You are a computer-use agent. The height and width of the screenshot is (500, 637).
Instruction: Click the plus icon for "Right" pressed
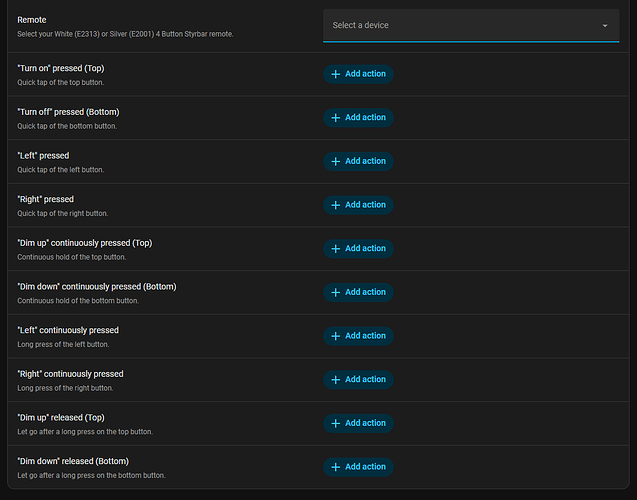tap(335, 205)
